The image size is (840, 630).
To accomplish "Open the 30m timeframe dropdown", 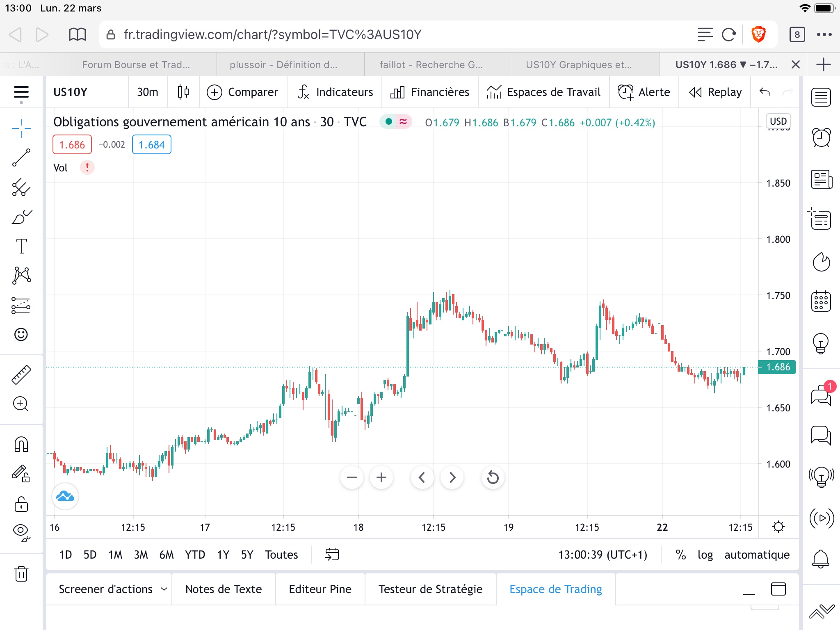I will tap(148, 92).
